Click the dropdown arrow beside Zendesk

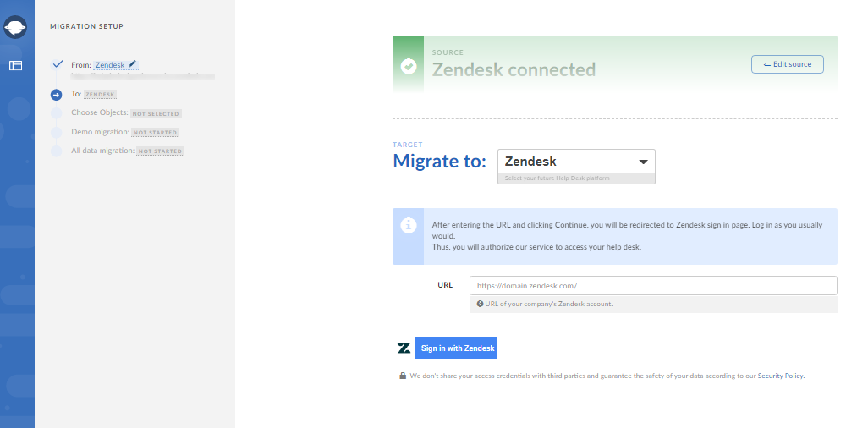(x=643, y=162)
